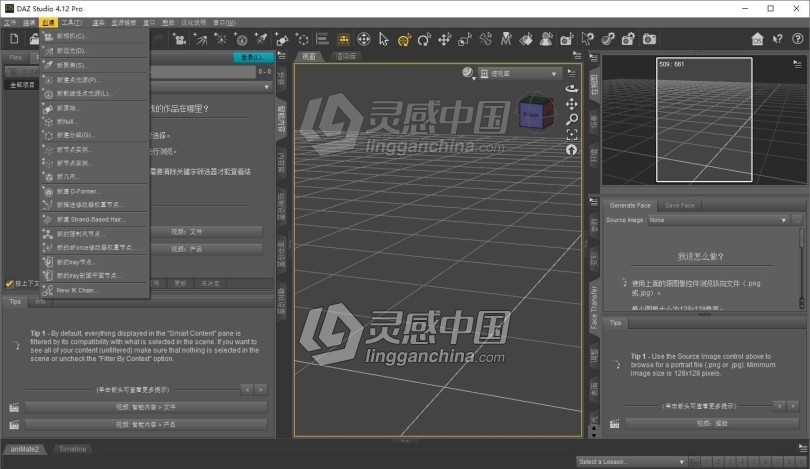Toggle the filter by context checkbox

coord(9,284)
